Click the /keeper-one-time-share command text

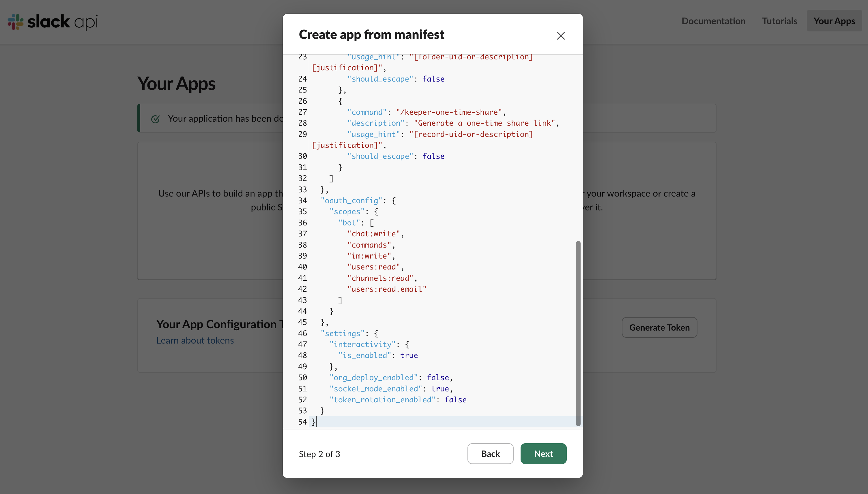pyautogui.click(x=449, y=112)
